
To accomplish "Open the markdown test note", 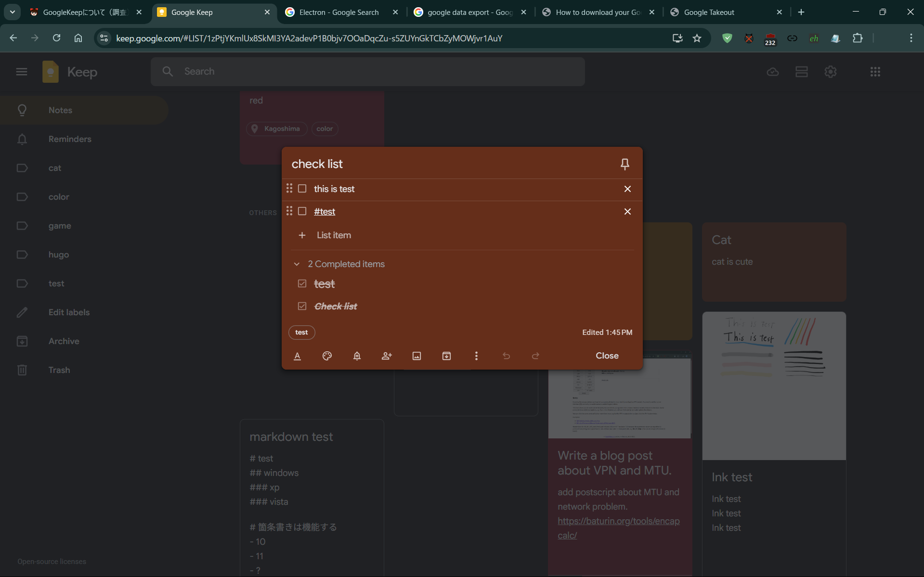I will click(x=312, y=498).
